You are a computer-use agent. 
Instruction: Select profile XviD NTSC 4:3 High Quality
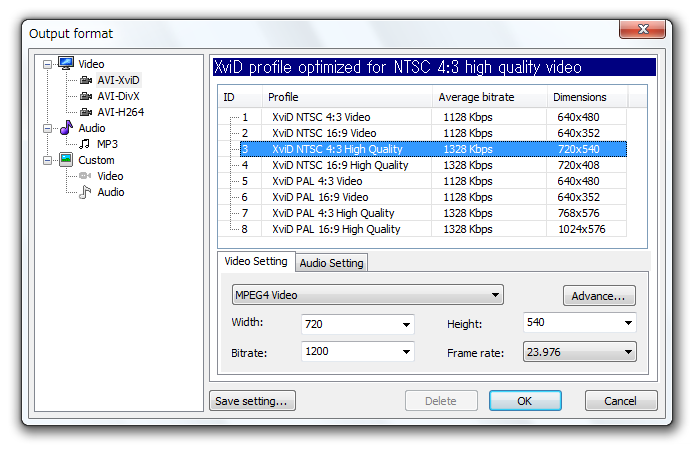tap(433, 149)
